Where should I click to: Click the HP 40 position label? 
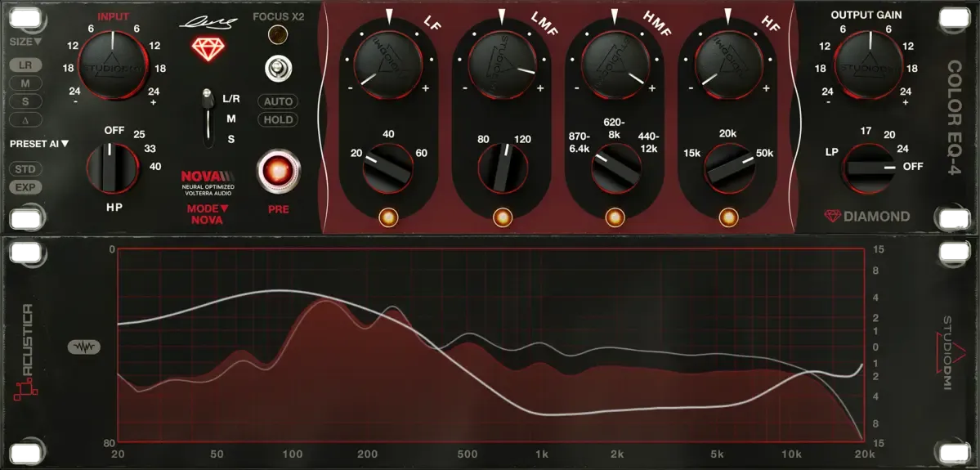(x=155, y=166)
